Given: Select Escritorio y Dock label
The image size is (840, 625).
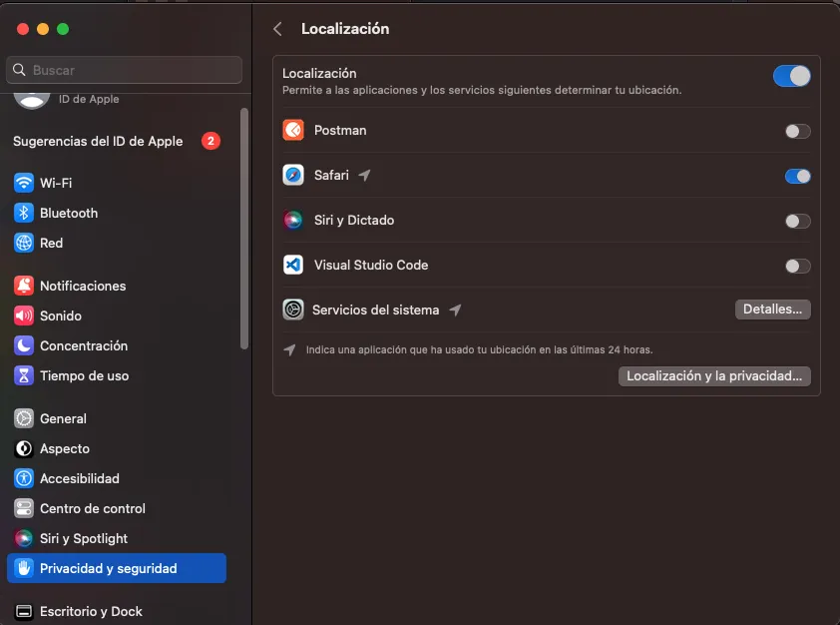Looking at the screenshot, I should tap(91, 612).
